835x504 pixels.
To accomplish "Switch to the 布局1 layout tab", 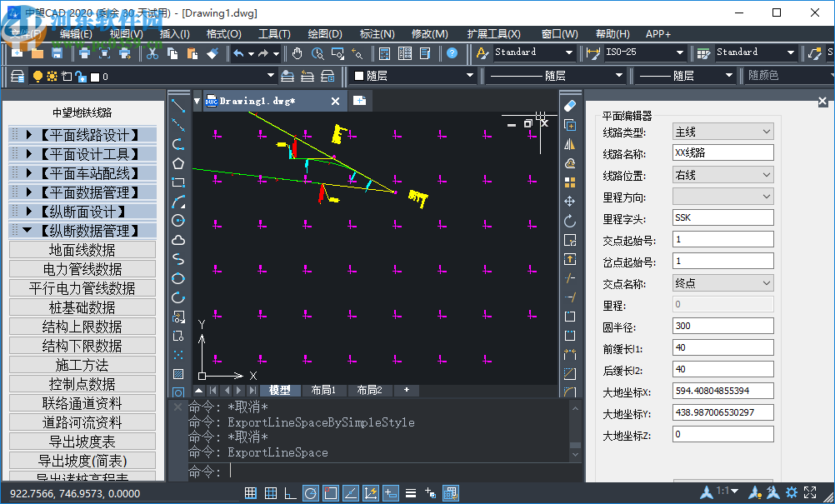I will point(324,389).
